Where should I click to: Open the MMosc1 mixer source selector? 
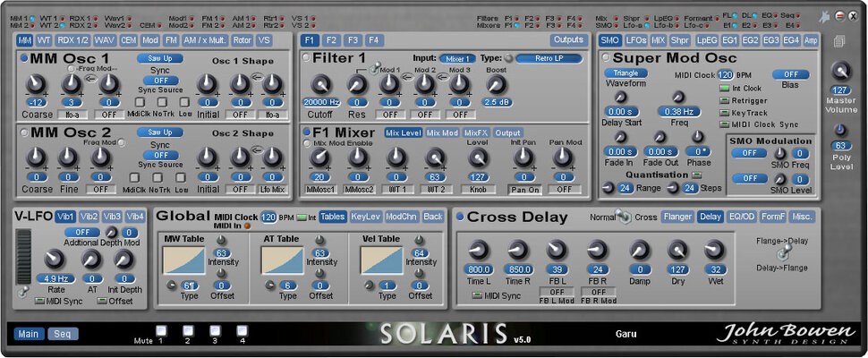point(321,189)
